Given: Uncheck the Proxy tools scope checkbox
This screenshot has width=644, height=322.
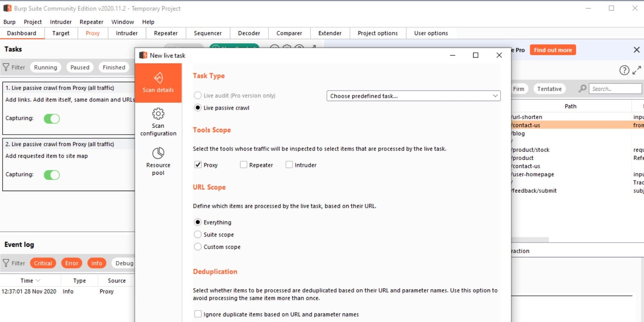Looking at the screenshot, I should point(198,165).
